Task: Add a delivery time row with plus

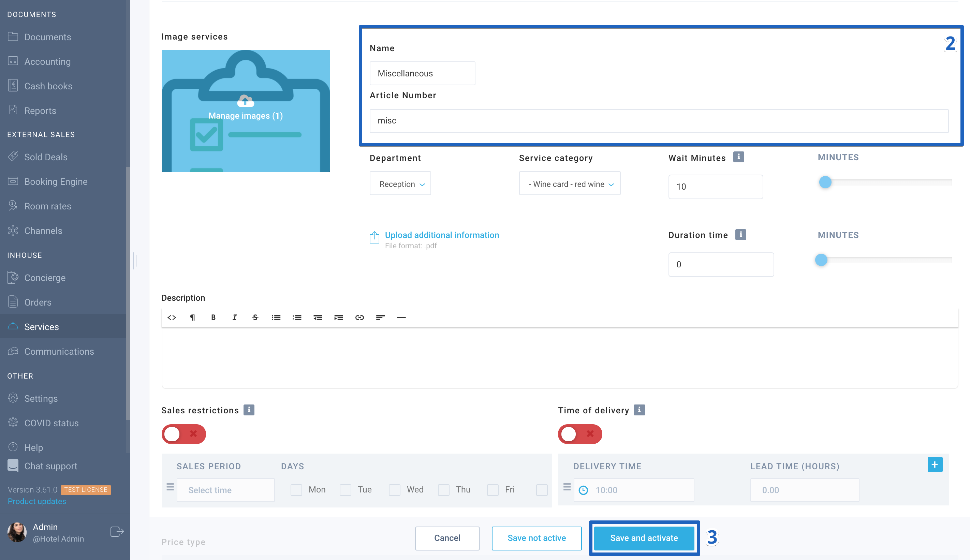Action: 935,464
